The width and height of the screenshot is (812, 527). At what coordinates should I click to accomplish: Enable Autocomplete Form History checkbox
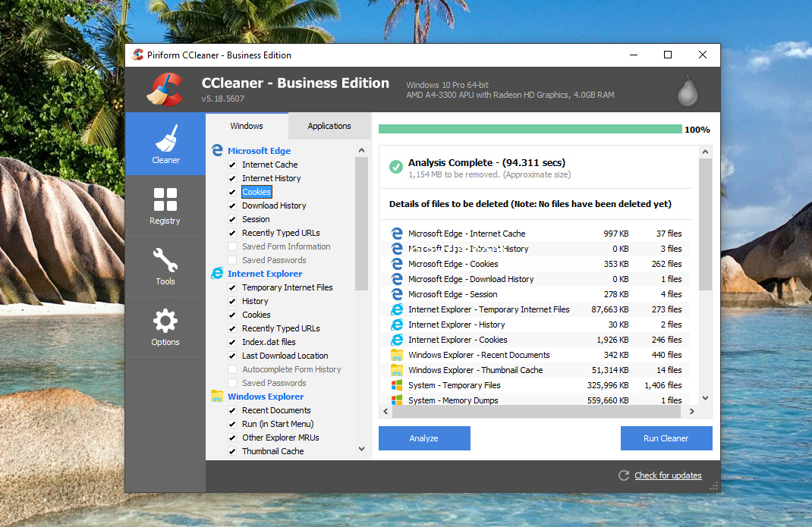click(x=232, y=369)
